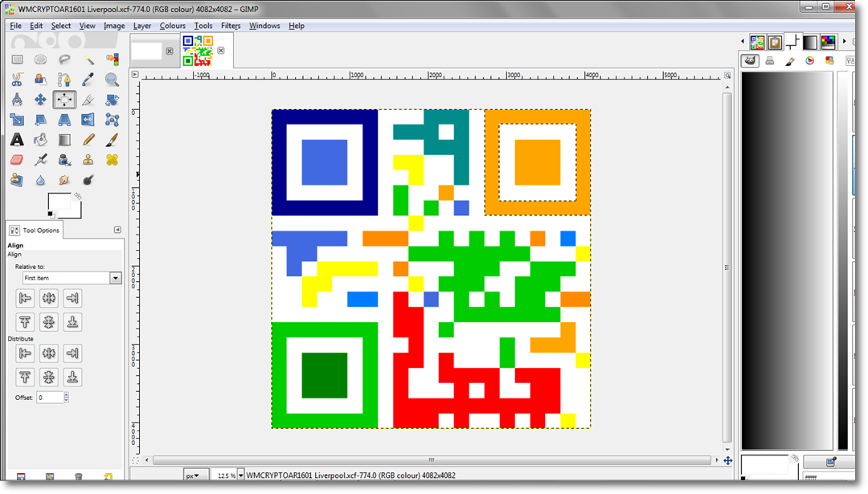Select the Measure compass tool

17,100
